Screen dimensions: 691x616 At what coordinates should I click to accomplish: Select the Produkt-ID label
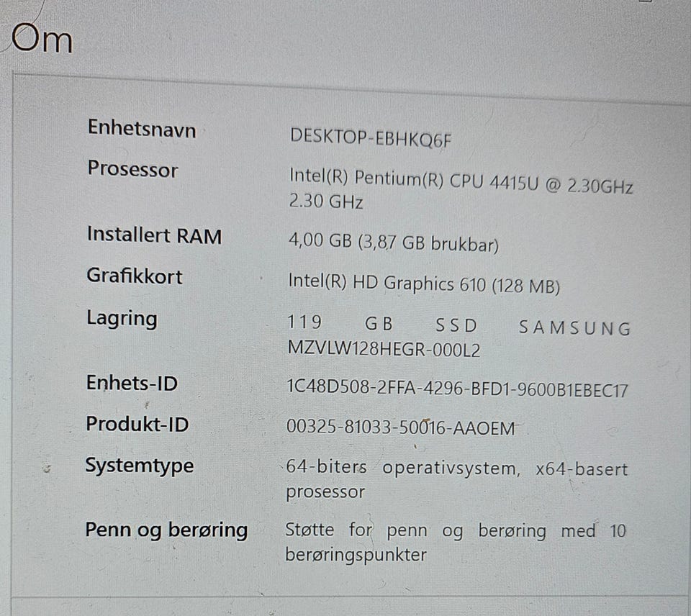pyautogui.click(x=137, y=424)
